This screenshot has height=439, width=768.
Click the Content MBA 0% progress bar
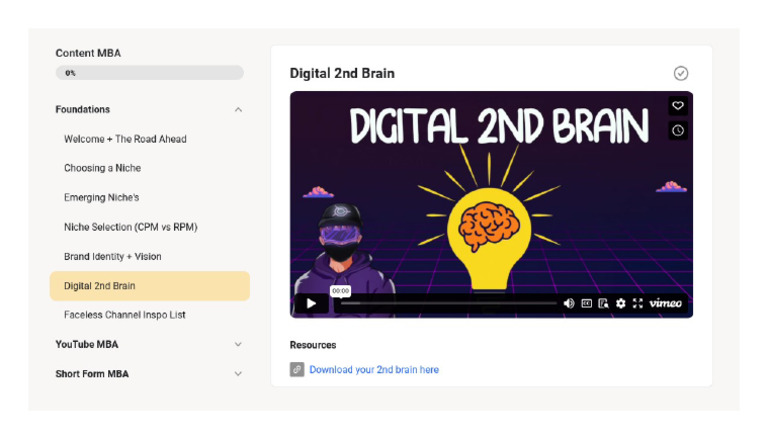point(149,73)
